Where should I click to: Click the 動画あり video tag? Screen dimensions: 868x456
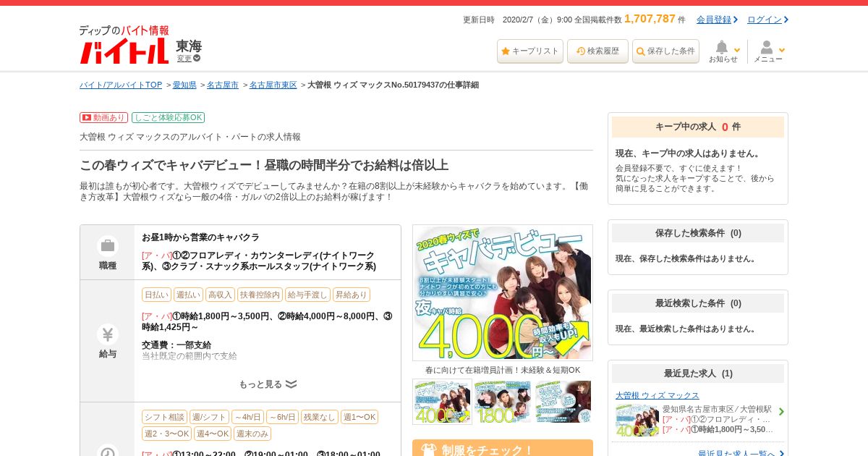pos(103,117)
